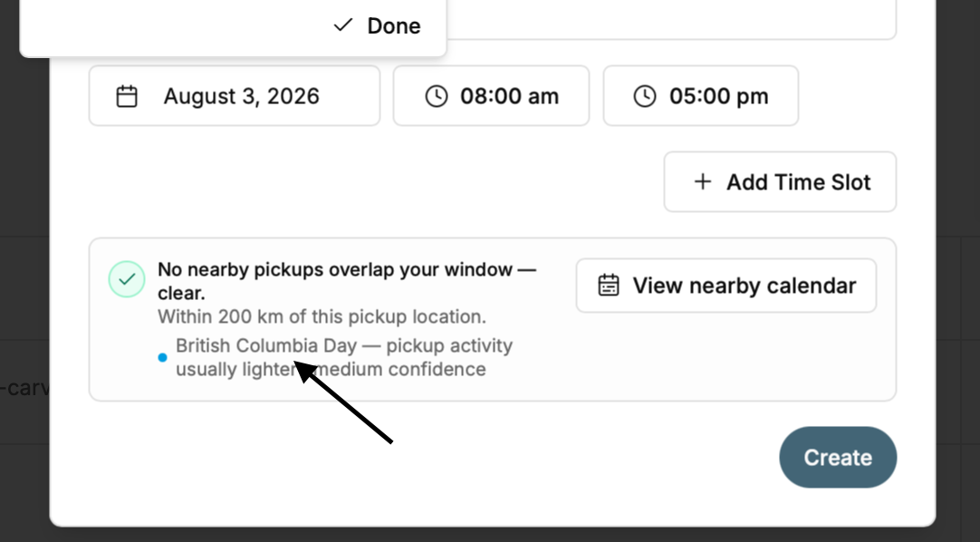Open the 05:00 pm end time selector
980x542 pixels.
click(701, 96)
